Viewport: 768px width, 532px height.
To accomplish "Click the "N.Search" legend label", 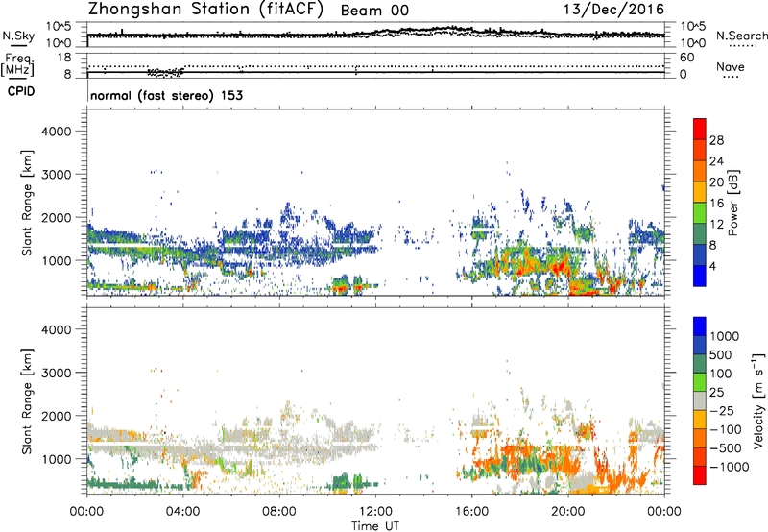I will [741, 36].
